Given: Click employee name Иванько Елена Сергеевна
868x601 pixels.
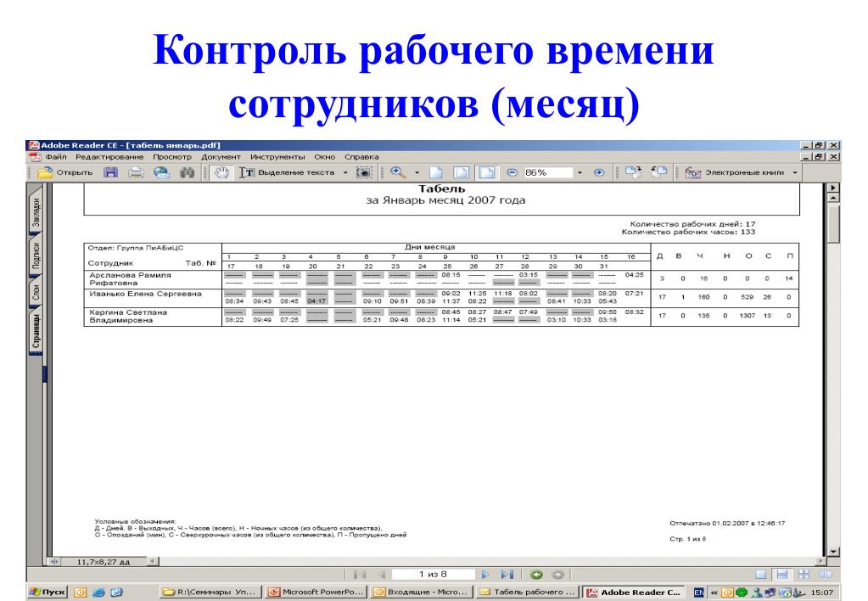Looking at the screenshot, I should (146, 294).
